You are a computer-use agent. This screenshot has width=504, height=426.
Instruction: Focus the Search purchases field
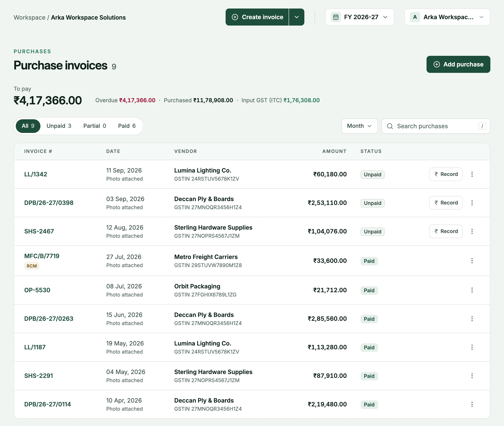coord(435,126)
